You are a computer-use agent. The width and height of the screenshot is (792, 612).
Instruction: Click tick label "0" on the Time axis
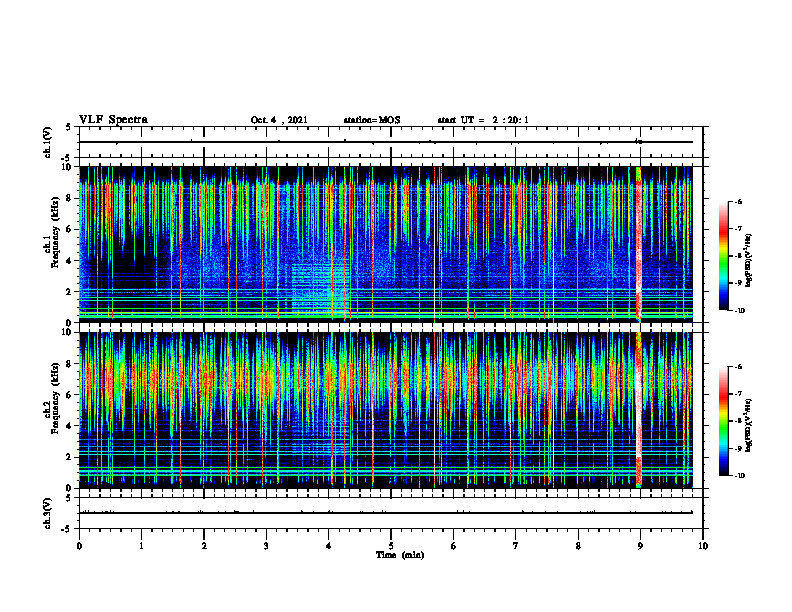point(79,546)
